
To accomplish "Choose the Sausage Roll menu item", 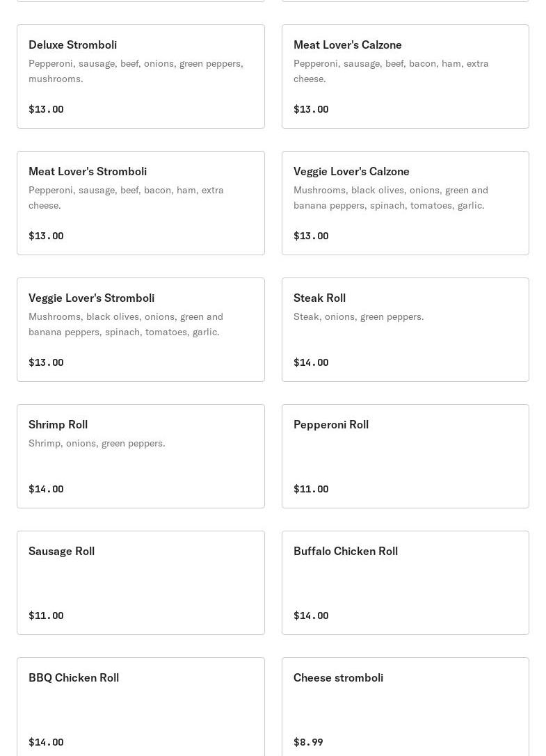I will click(61, 551).
